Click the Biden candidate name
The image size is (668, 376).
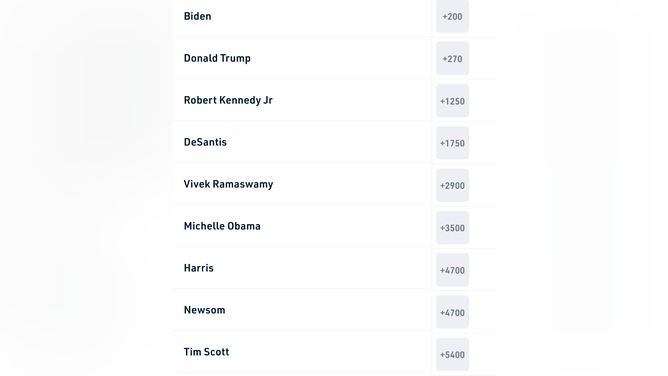[197, 16]
